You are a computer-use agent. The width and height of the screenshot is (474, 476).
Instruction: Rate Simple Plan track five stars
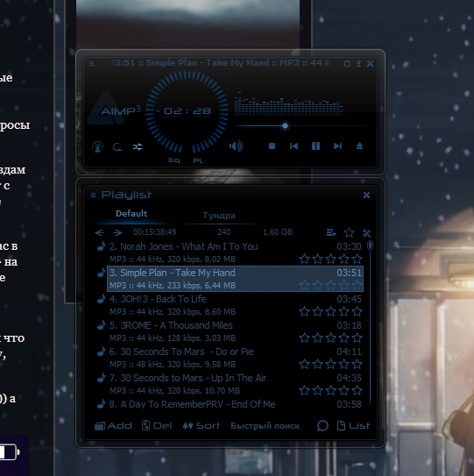357,286
